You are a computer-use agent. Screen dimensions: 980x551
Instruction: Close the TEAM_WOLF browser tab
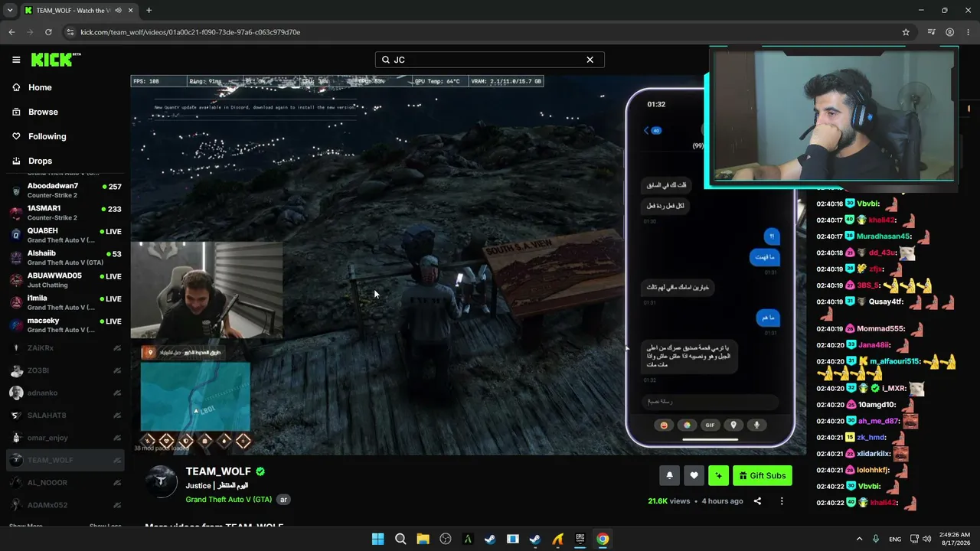click(130, 11)
